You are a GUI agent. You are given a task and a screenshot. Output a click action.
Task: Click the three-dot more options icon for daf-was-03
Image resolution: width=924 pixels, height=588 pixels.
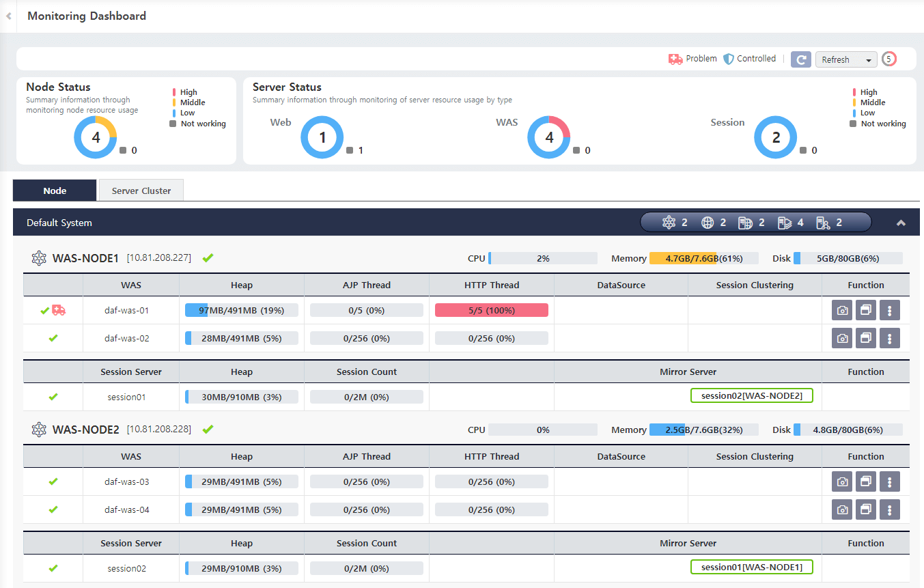click(889, 481)
